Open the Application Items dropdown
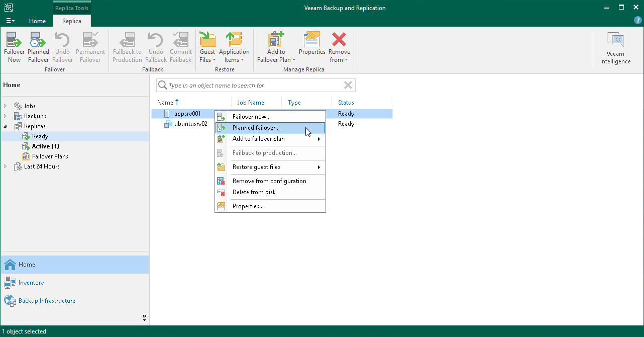Image resolution: width=644 pixels, height=337 pixels. 234,47
